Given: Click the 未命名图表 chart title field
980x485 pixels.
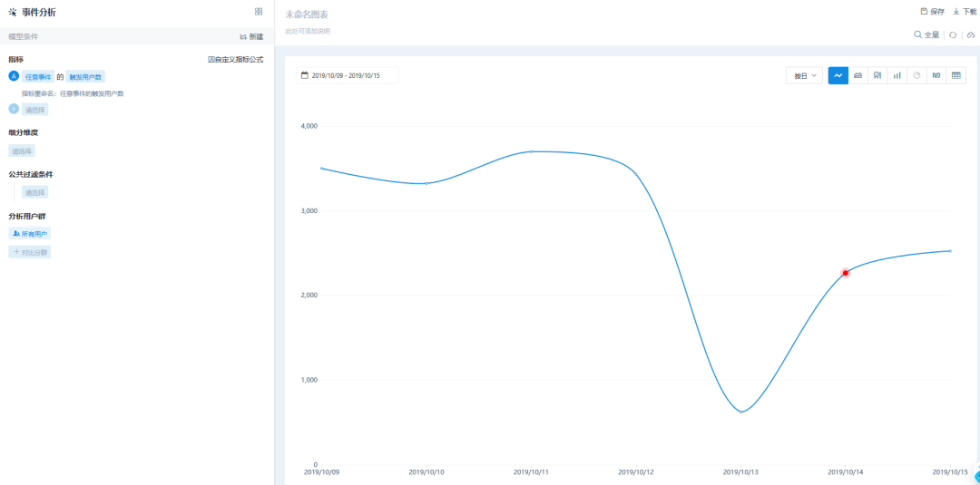Looking at the screenshot, I should (307, 15).
